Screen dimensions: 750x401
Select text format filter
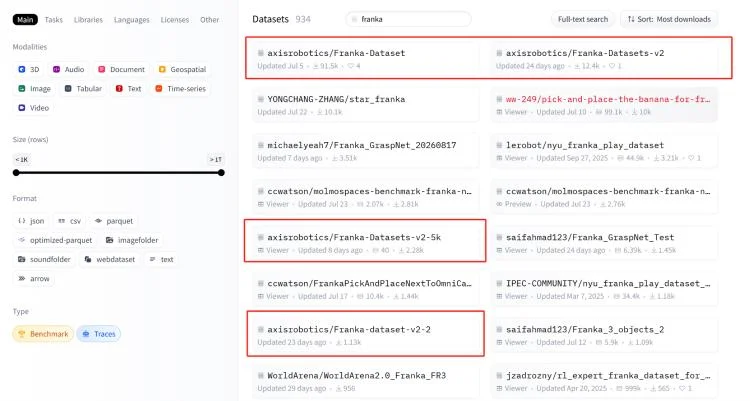click(161, 259)
